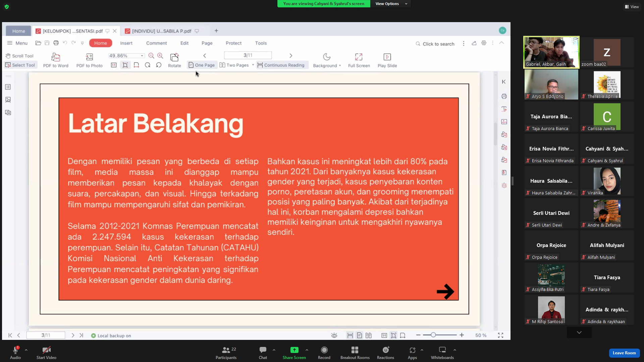Show more participants down chevron
The height and width of the screenshot is (362, 644).
(x=579, y=333)
